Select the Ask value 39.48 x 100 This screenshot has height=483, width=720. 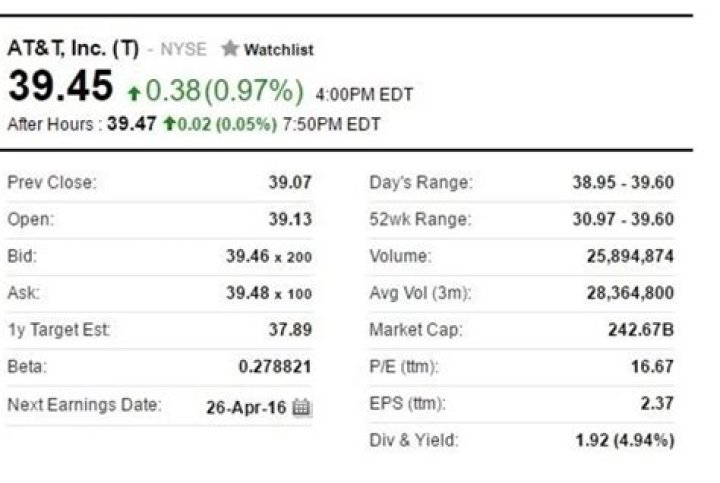tap(269, 294)
